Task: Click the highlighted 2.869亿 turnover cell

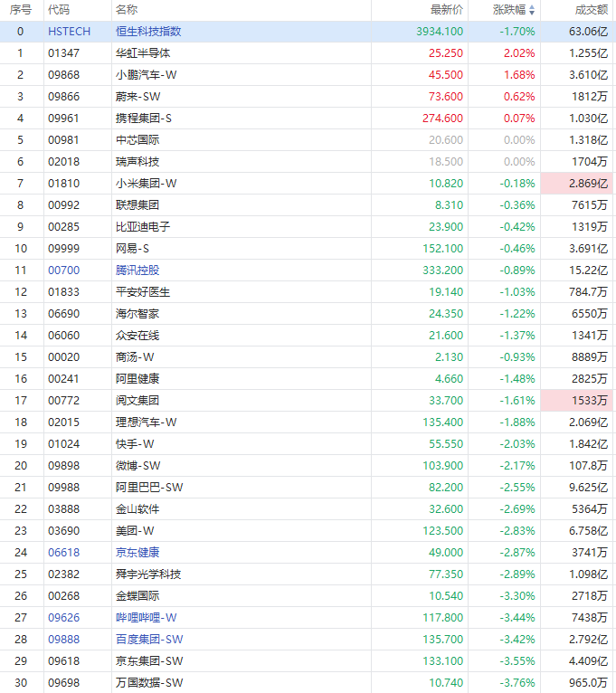Action: click(577, 183)
